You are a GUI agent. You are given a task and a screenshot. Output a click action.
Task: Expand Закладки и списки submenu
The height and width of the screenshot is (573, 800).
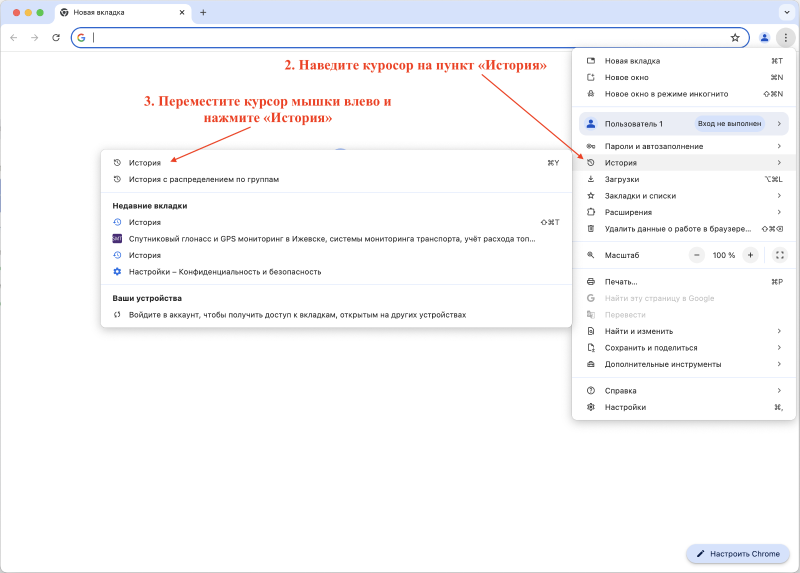point(684,196)
